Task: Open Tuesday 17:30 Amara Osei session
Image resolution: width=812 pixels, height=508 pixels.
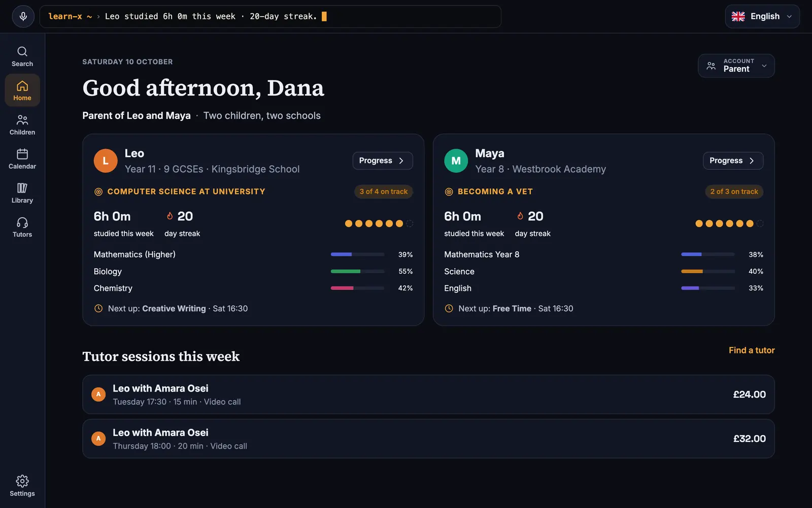Action: pos(428,394)
